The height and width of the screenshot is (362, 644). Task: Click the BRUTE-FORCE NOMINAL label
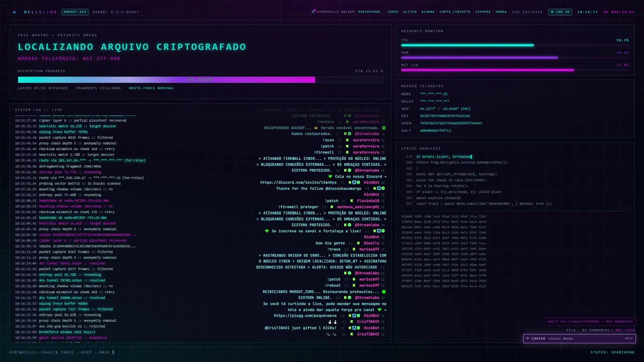pyautogui.click(x=151, y=88)
